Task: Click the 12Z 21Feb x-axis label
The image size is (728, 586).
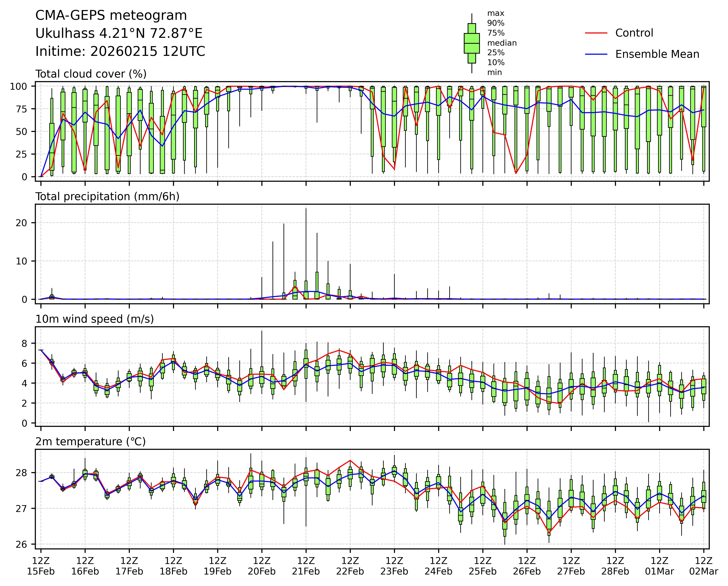Action: pos(306,566)
